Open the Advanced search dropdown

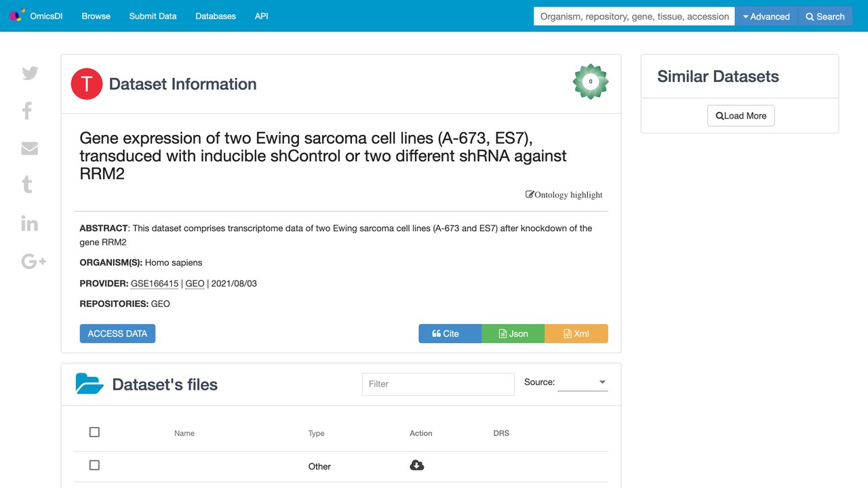[x=766, y=16]
